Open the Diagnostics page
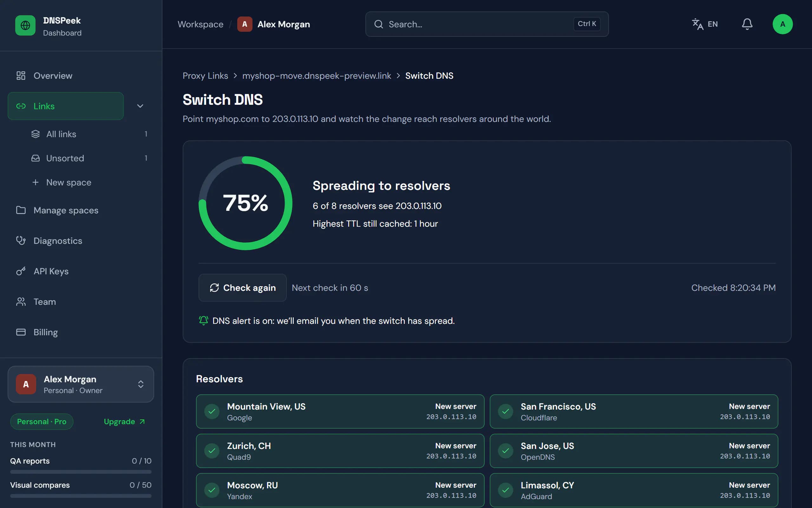This screenshot has width=812, height=508. [81, 241]
